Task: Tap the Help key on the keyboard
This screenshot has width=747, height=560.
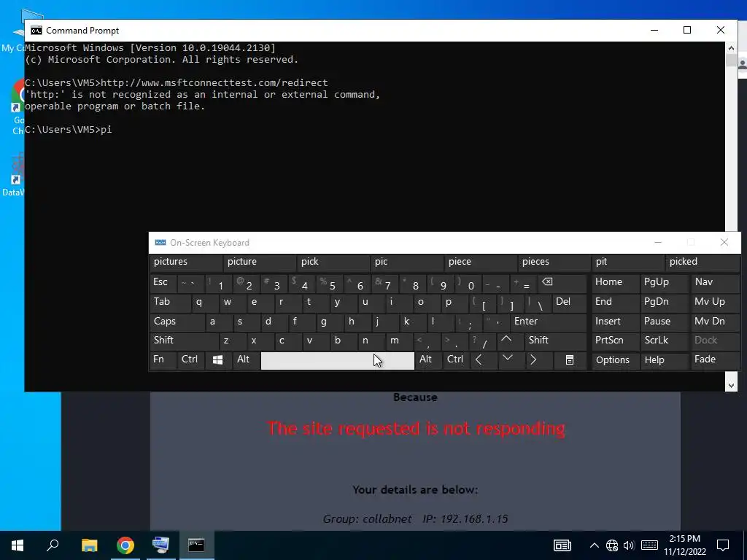Action: pos(664,360)
